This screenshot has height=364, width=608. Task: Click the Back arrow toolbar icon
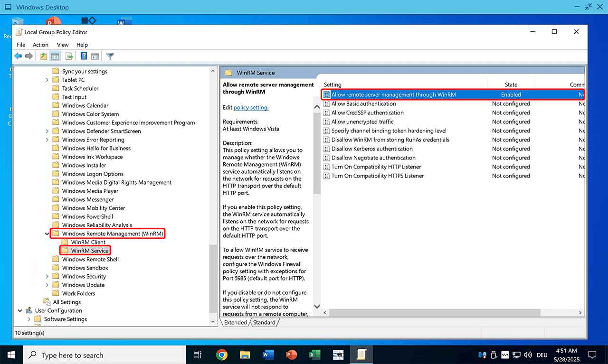[x=18, y=56]
